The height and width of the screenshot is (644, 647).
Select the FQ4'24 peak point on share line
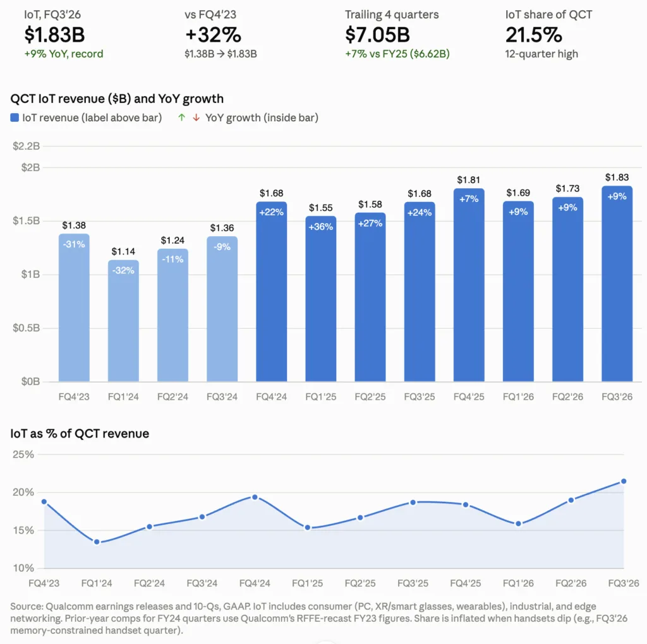tap(255, 498)
